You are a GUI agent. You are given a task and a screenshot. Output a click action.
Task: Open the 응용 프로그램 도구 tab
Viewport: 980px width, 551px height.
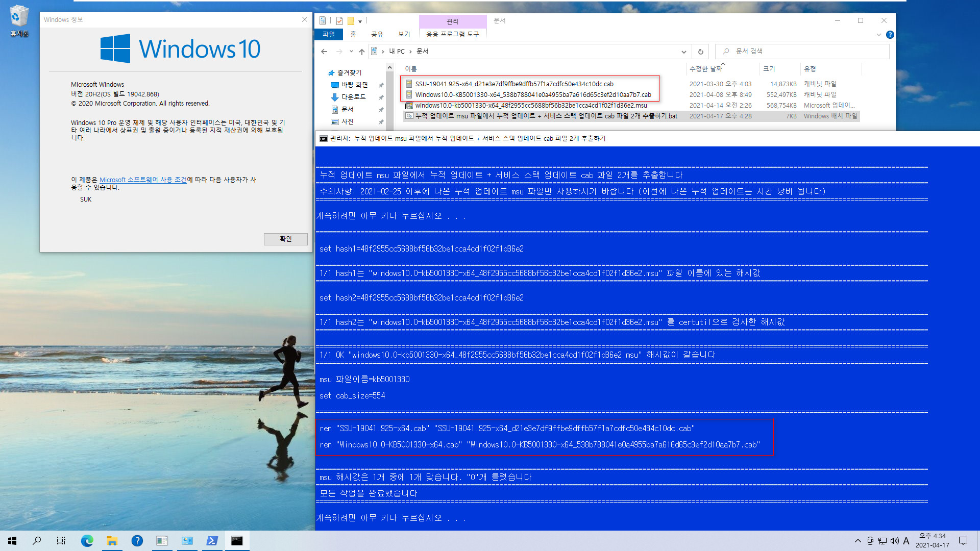coord(453,34)
